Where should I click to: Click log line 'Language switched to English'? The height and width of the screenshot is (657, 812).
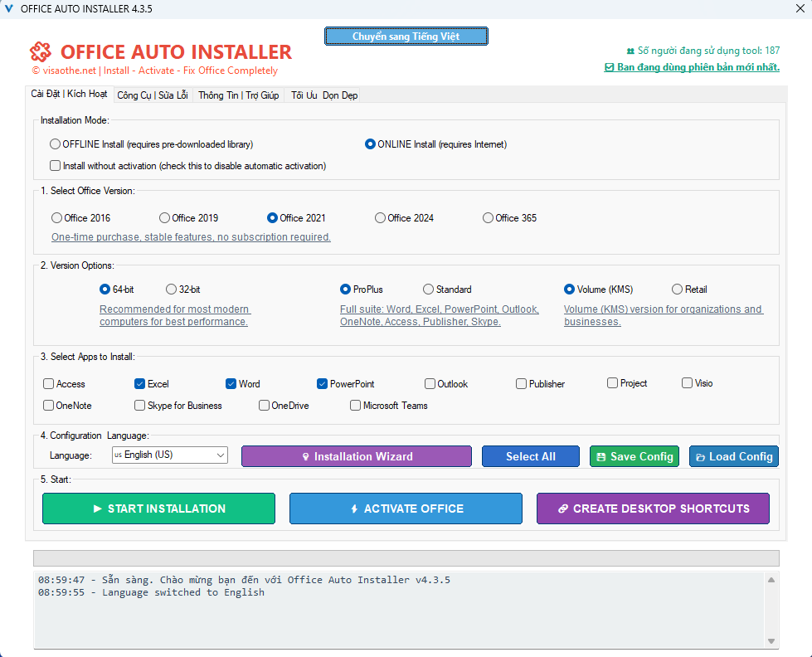point(151,592)
